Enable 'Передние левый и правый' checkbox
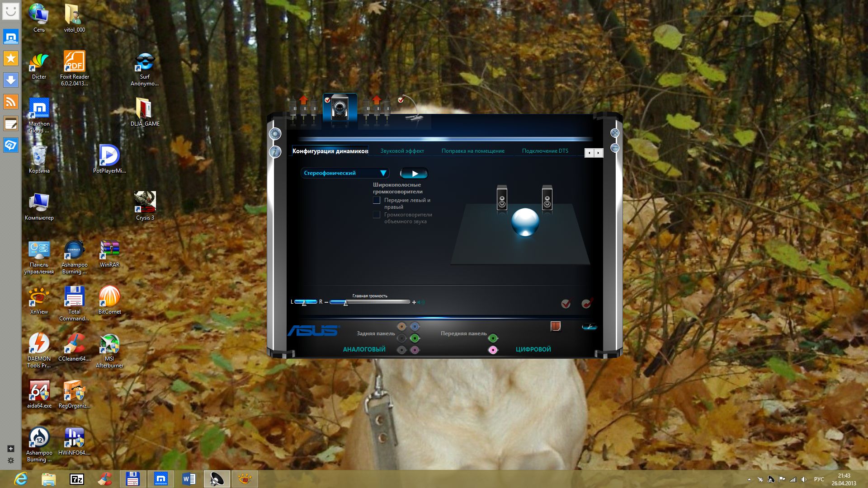Image resolution: width=868 pixels, height=488 pixels. (x=377, y=200)
